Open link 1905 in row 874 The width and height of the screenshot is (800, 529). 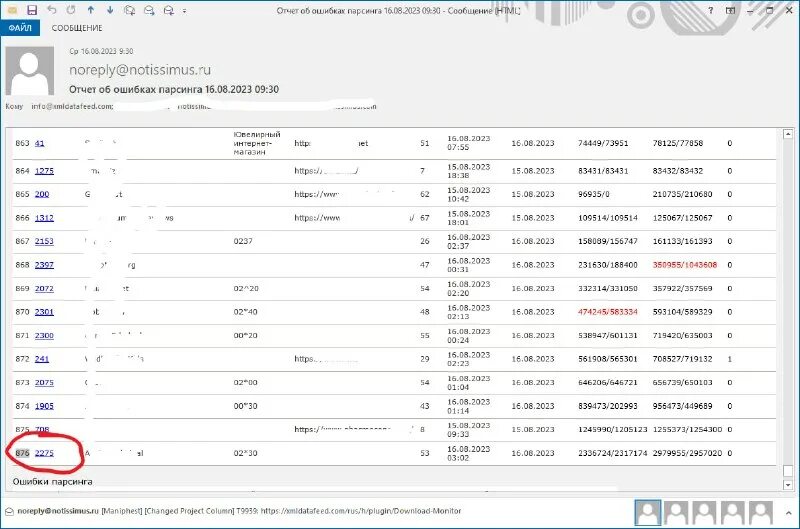(x=44, y=406)
